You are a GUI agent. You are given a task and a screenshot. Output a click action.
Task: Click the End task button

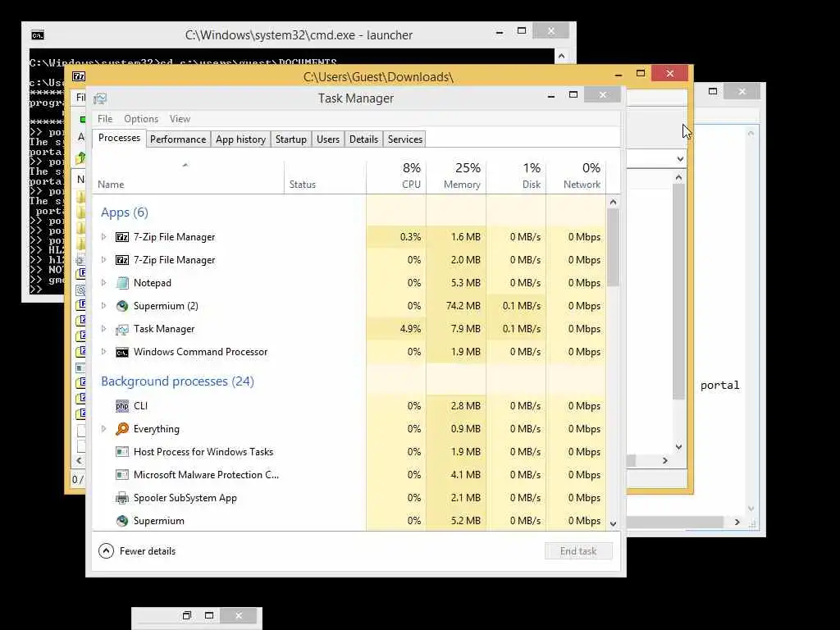point(578,551)
